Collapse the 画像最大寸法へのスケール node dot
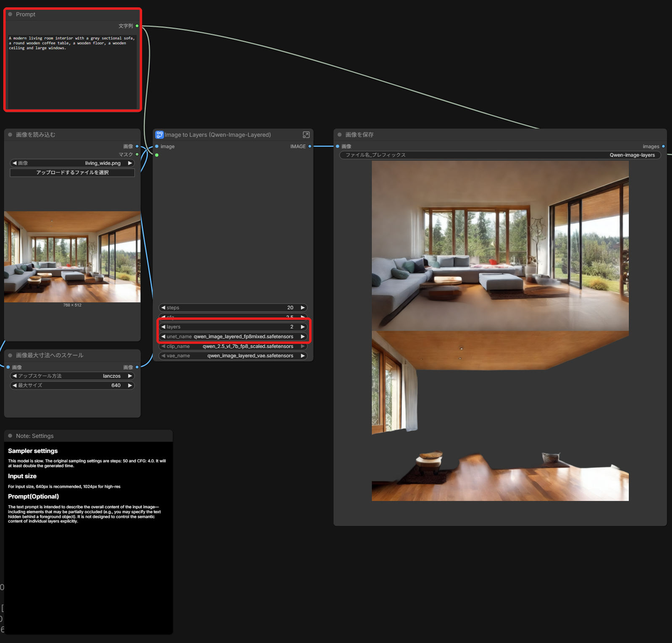 click(10, 355)
